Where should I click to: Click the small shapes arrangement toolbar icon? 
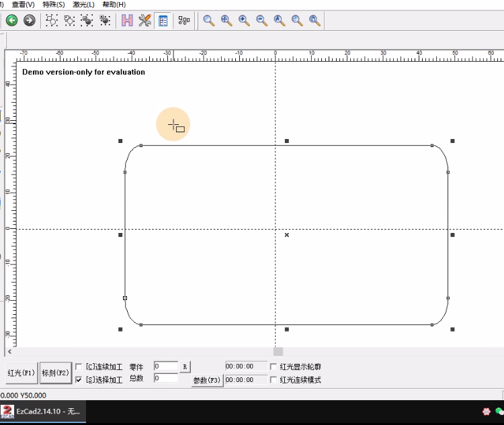184,21
